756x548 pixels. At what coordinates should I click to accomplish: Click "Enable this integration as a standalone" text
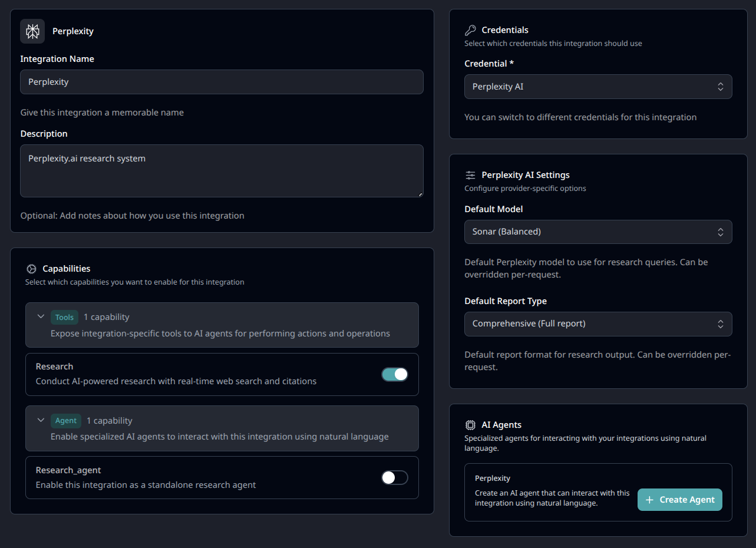(x=146, y=485)
